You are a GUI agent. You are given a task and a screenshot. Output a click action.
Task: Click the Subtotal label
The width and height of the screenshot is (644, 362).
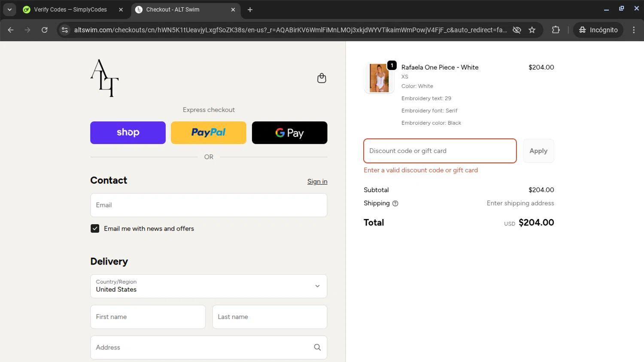[x=376, y=190]
